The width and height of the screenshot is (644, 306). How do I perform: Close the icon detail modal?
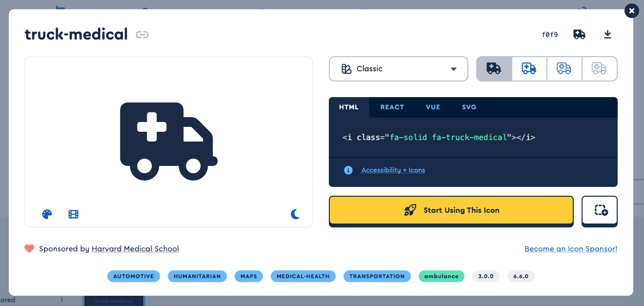pyautogui.click(x=631, y=11)
